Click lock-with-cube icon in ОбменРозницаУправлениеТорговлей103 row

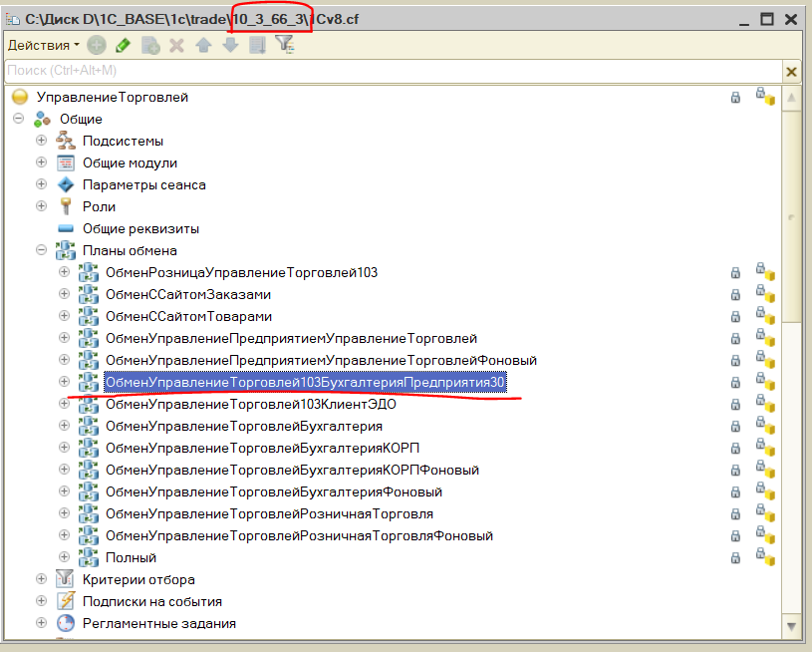click(765, 271)
